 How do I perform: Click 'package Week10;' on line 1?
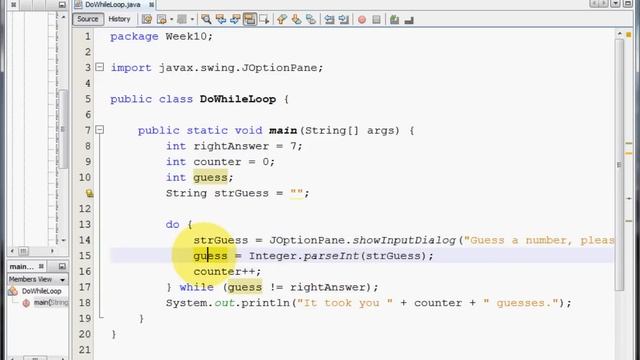(x=161, y=36)
